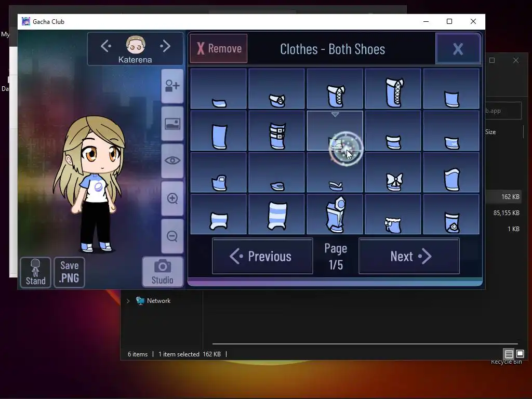Select the flat sandal shoe in third row
The image size is (532, 399).
(276, 172)
